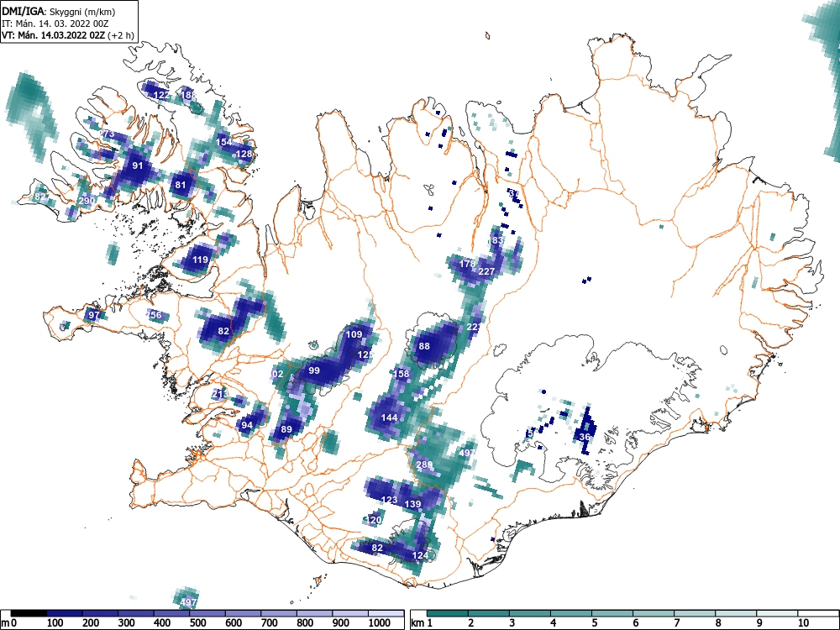Select the map label 88
This screenshot has height=630, width=840.
(x=424, y=347)
